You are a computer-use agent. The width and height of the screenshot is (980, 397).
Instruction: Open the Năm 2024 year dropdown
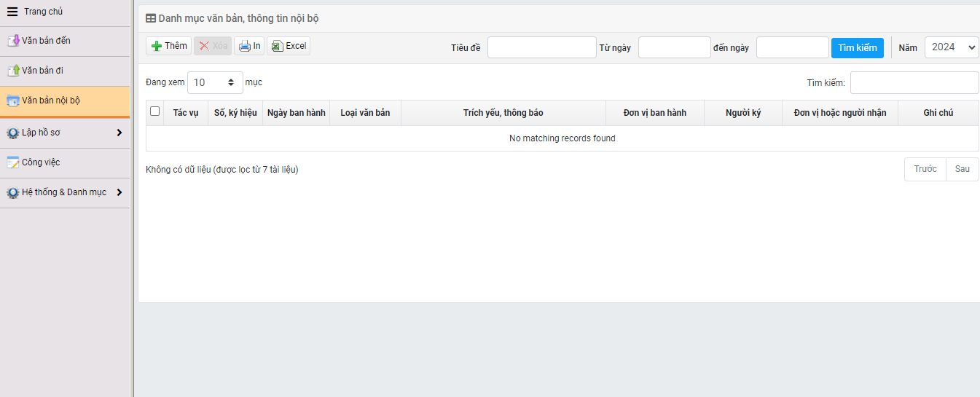point(952,47)
